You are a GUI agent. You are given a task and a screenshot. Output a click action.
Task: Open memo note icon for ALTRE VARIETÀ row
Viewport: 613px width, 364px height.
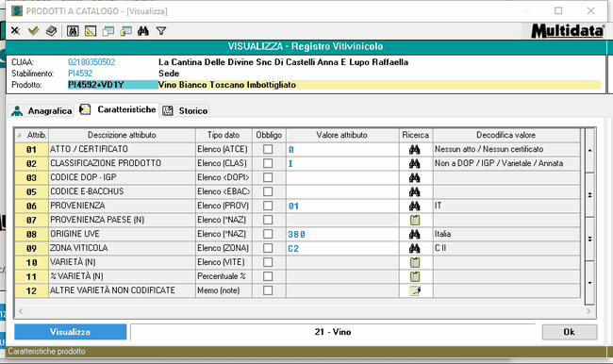(x=415, y=290)
